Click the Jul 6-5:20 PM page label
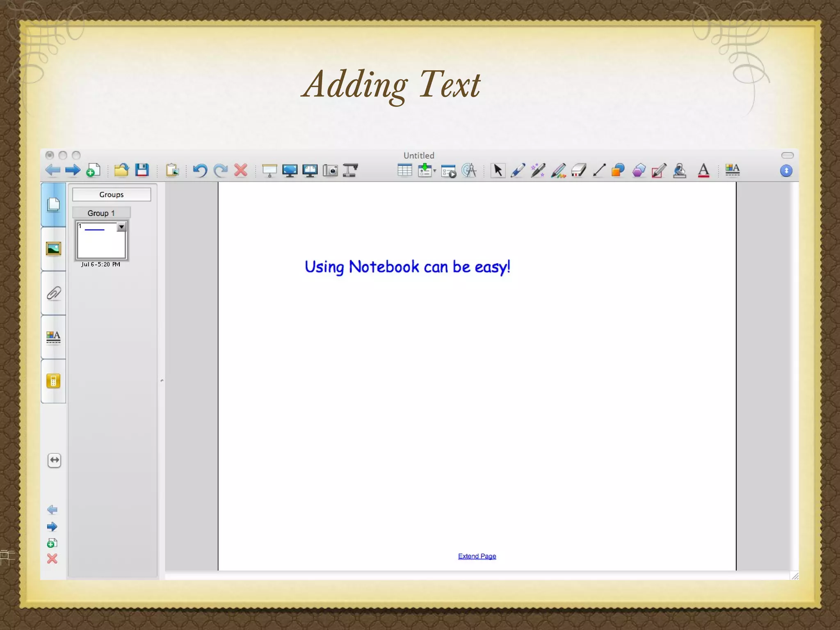Image resolution: width=840 pixels, height=630 pixels. coord(100,265)
